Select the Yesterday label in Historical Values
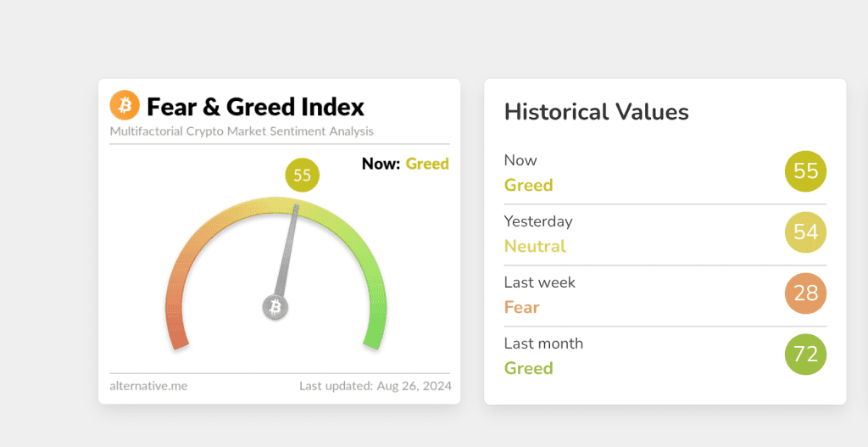This screenshot has width=868, height=447. pos(538,221)
